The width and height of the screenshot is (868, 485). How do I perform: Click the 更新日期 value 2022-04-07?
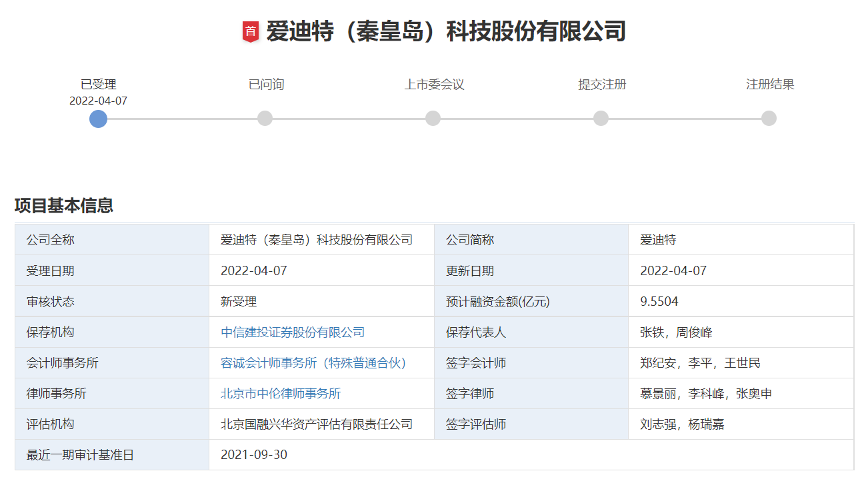pos(673,271)
